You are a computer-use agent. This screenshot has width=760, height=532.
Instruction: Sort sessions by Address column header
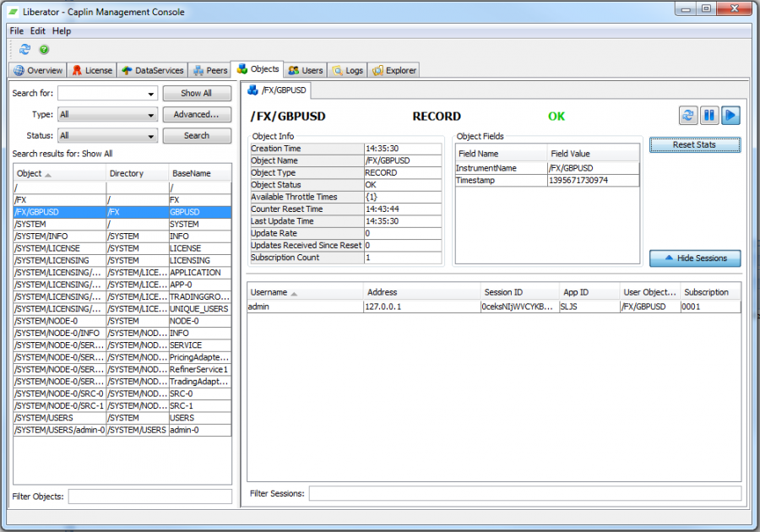(421, 293)
